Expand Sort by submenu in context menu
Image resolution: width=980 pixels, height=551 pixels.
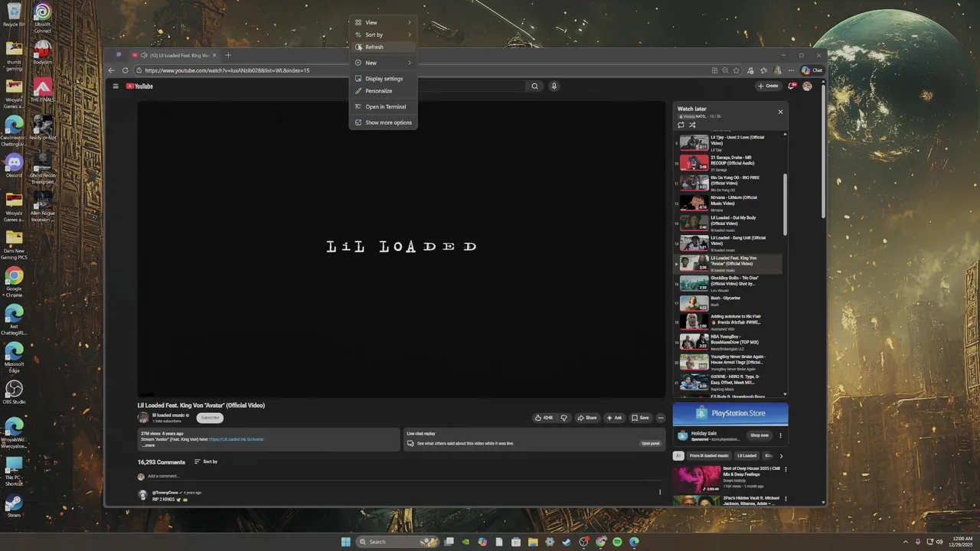click(383, 34)
